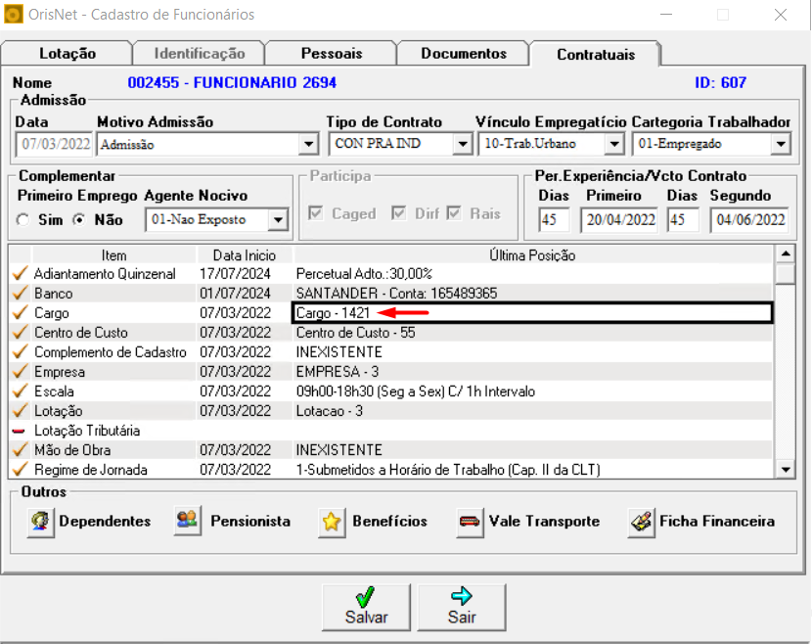Open the Tipo de Contrato dropdown
Viewport: 812px width, 644px height.
pyautogui.click(x=463, y=145)
